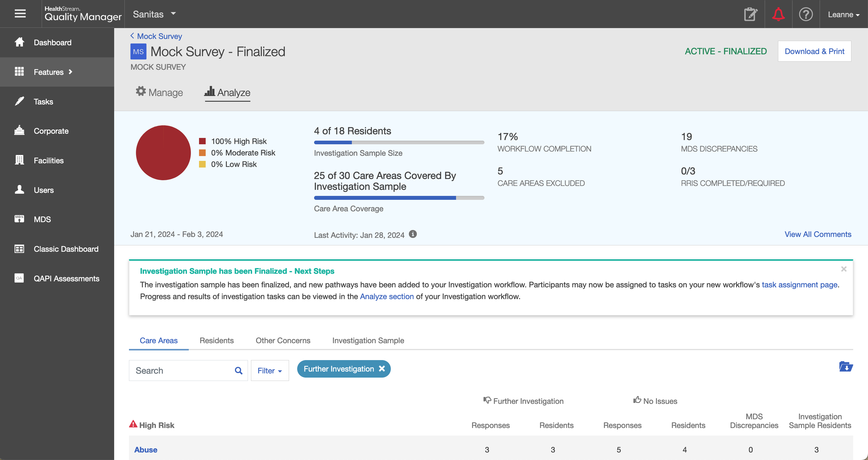The width and height of the screenshot is (868, 460).
Task: Open the Filter dropdown
Action: (x=269, y=370)
